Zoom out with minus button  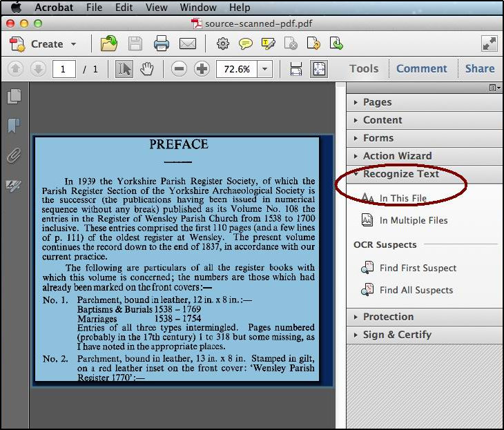tap(179, 69)
